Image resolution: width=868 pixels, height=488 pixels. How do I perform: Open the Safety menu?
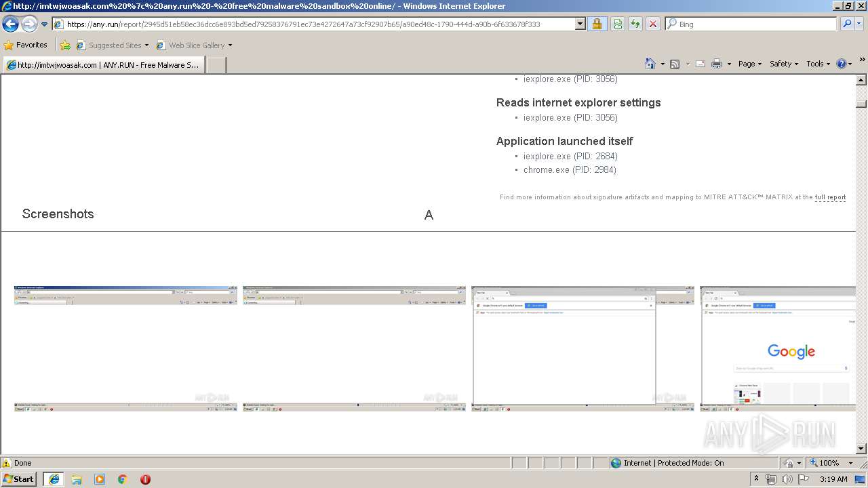(784, 64)
